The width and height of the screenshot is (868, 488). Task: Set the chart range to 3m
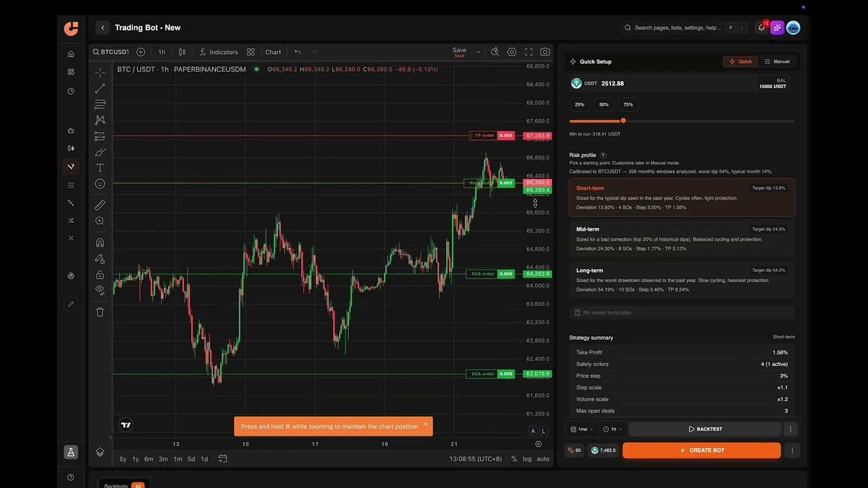163,459
